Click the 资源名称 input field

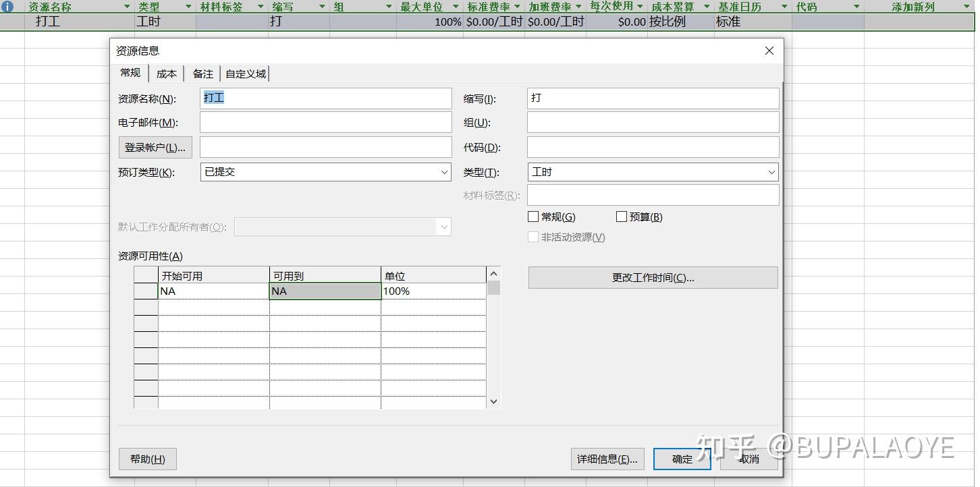click(x=326, y=98)
